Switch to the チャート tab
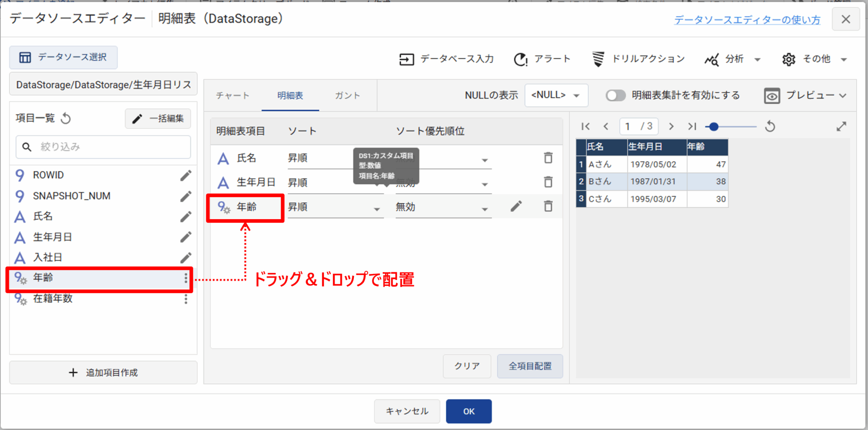This screenshot has height=430, width=868. 232,96
